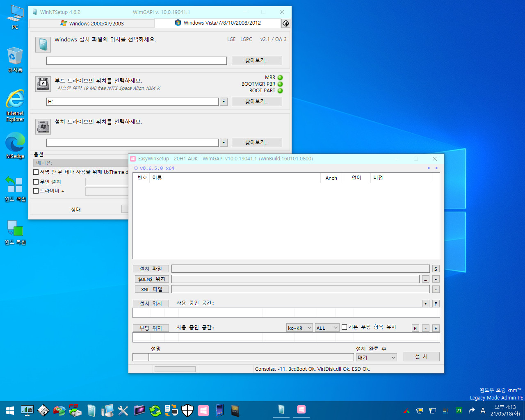Click F button beside boot drive field
Screen dimensions: 525x420
(224, 101)
